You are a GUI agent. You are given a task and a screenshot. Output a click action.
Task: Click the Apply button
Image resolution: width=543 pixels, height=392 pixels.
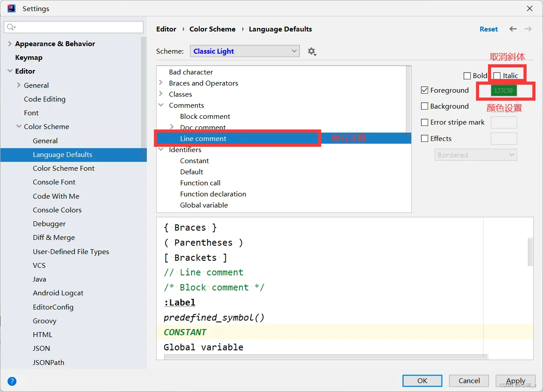(515, 380)
